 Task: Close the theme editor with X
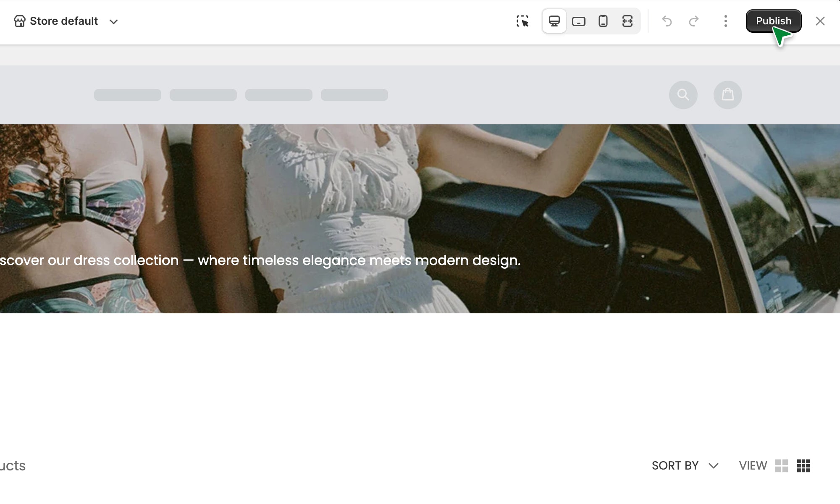pyautogui.click(x=820, y=21)
